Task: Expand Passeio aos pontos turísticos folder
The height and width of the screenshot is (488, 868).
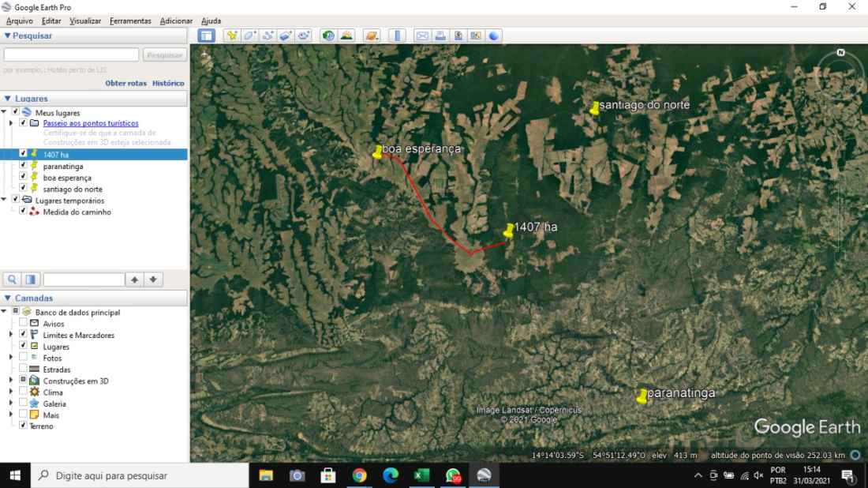Action: coord(11,123)
